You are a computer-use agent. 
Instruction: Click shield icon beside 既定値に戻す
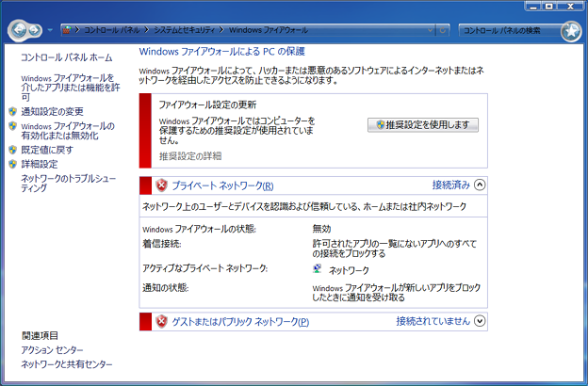click(13, 150)
